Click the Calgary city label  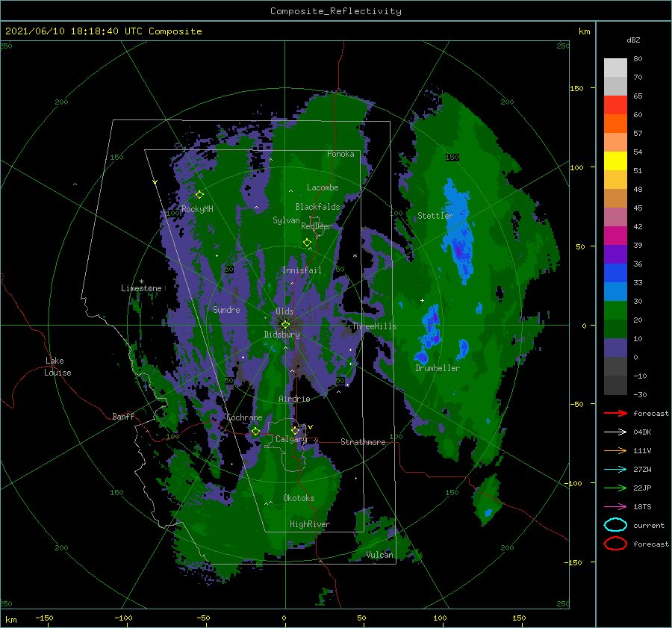point(291,439)
